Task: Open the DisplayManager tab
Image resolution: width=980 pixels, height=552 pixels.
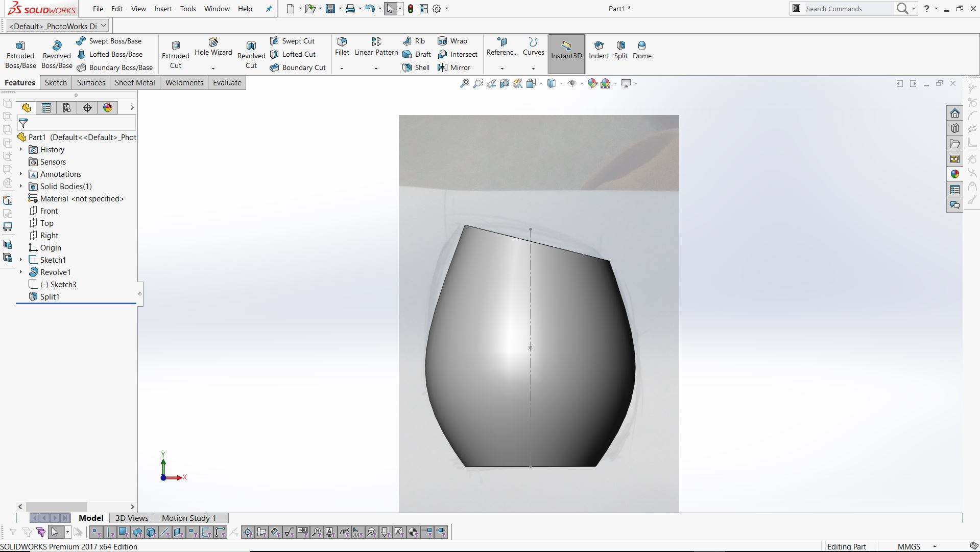Action: pyautogui.click(x=108, y=108)
